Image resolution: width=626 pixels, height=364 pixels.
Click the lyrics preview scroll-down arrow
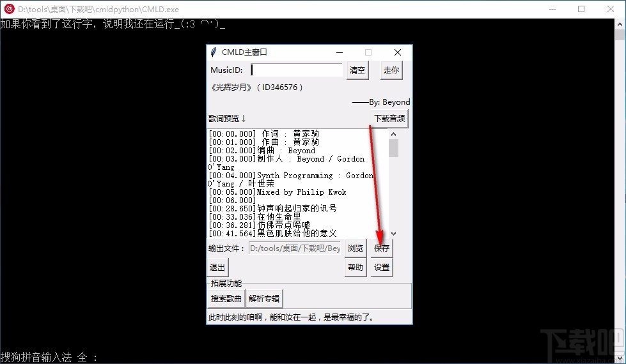394,234
